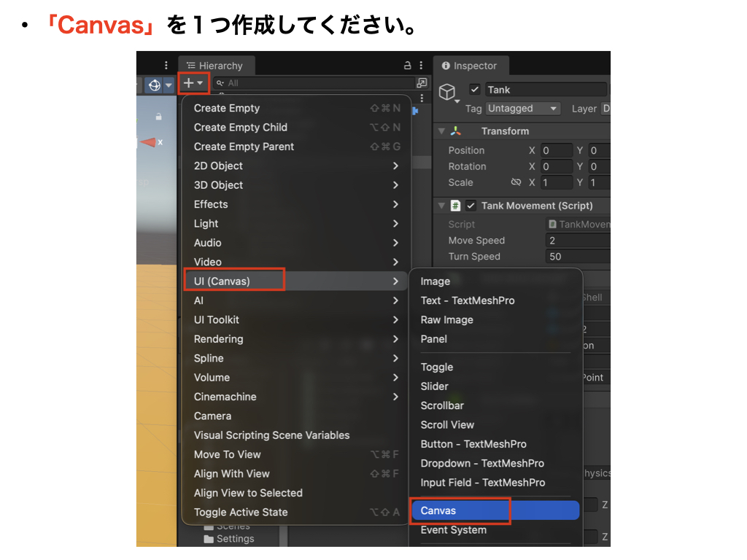
Task: Click the Tank Movement script hash icon
Action: pos(456,206)
